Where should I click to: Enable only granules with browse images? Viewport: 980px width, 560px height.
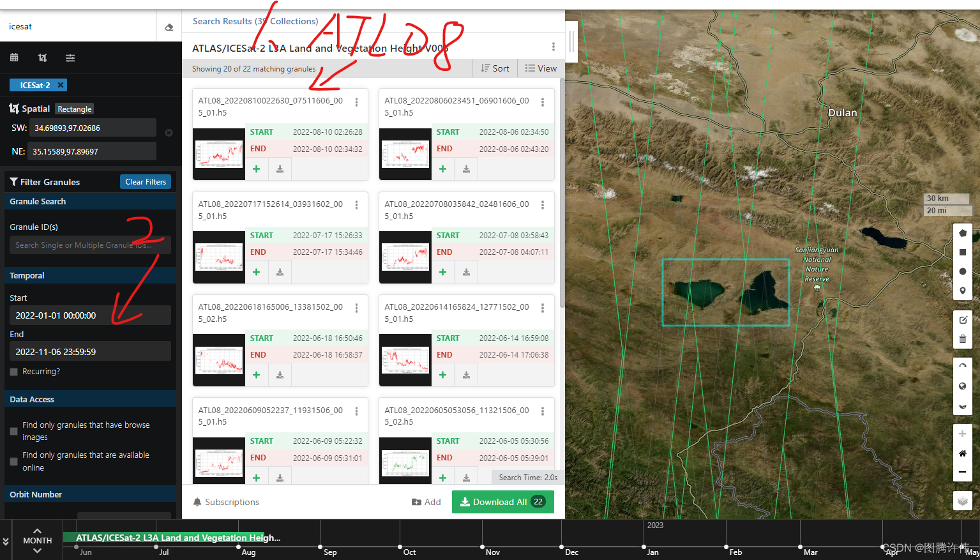14,431
